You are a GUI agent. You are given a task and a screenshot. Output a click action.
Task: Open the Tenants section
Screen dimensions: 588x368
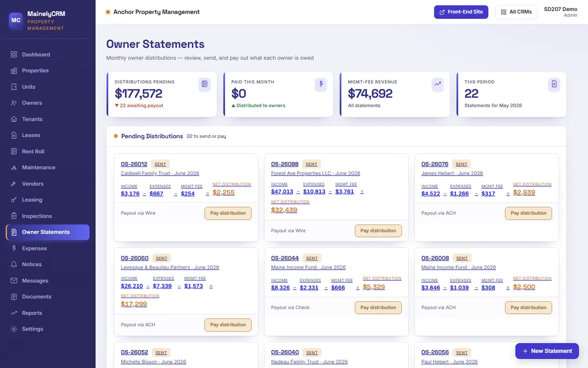(48, 119)
